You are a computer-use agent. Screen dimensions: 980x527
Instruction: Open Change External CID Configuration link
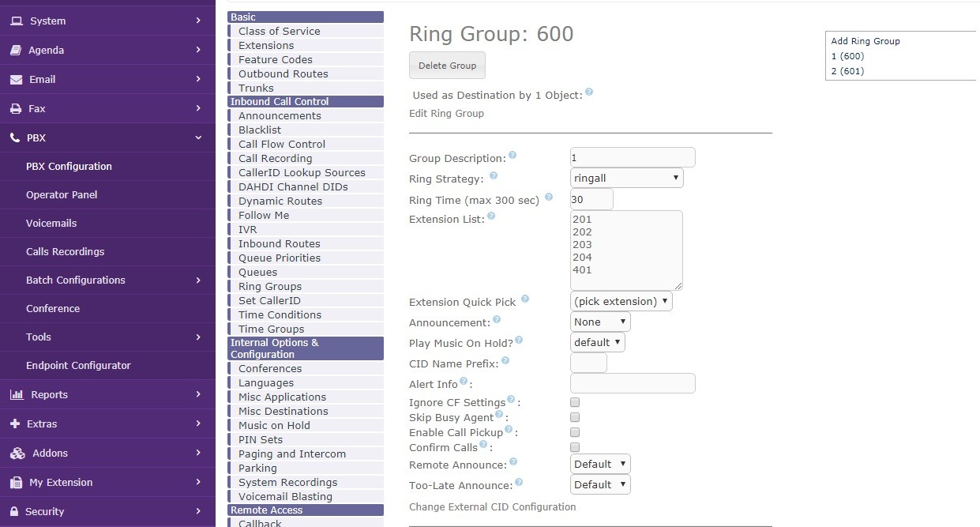coord(492,506)
